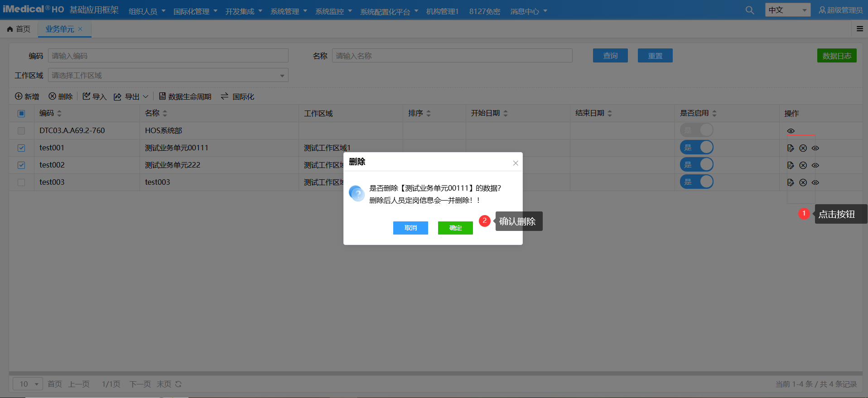Open the hamburger menu at right of tabs
This screenshot has height=398, width=868.
coord(859,29)
